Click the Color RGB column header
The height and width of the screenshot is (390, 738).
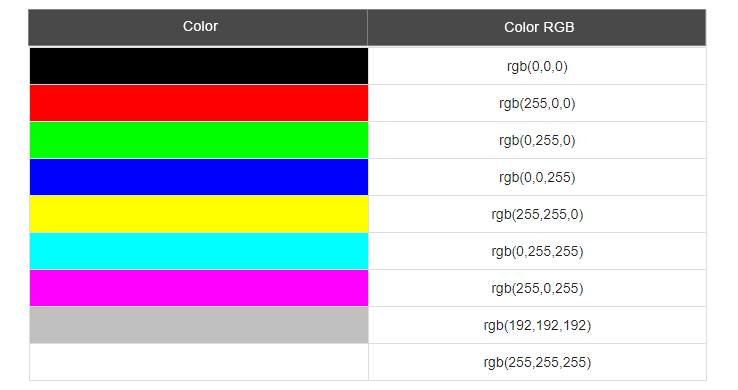click(537, 27)
